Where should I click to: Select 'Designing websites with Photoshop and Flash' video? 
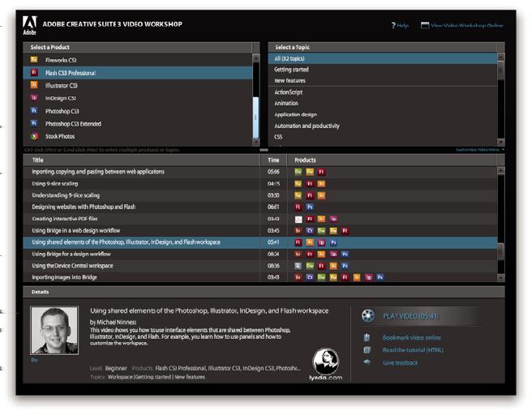click(260, 207)
